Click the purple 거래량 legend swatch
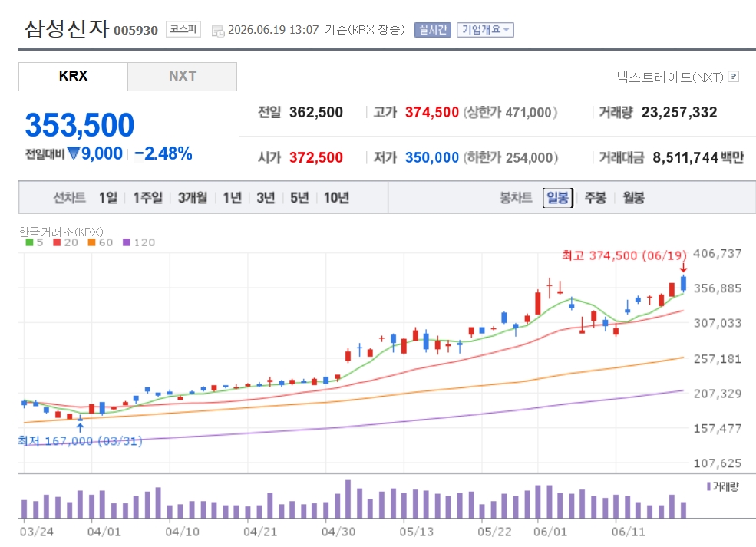The width and height of the screenshot is (756, 547). click(708, 486)
